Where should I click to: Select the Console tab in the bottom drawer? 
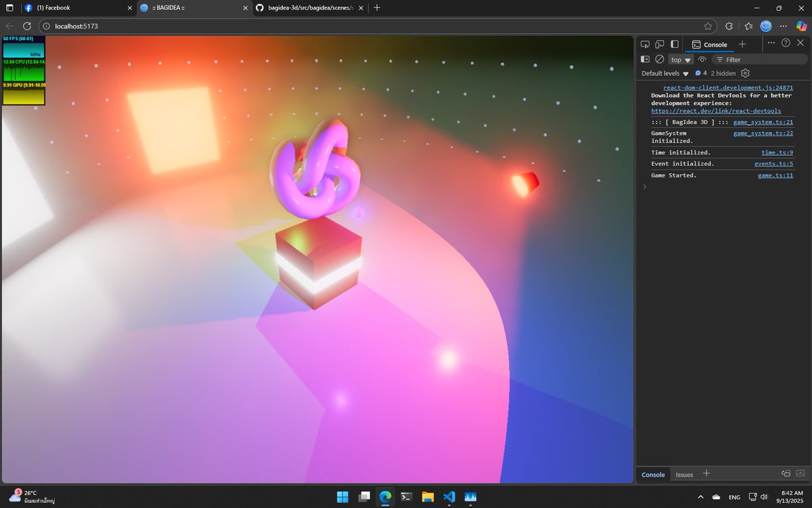(x=653, y=474)
